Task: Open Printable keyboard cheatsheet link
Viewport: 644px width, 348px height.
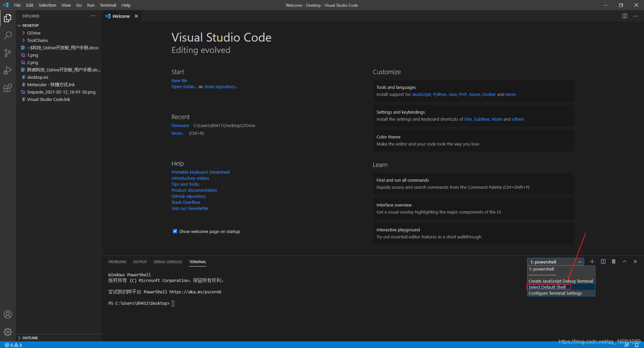Action: pos(201,172)
